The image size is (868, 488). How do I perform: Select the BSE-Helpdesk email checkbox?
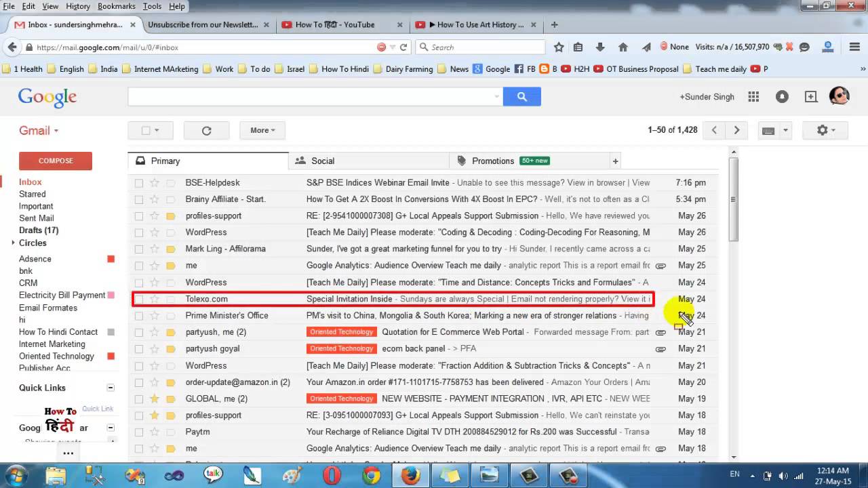139,183
